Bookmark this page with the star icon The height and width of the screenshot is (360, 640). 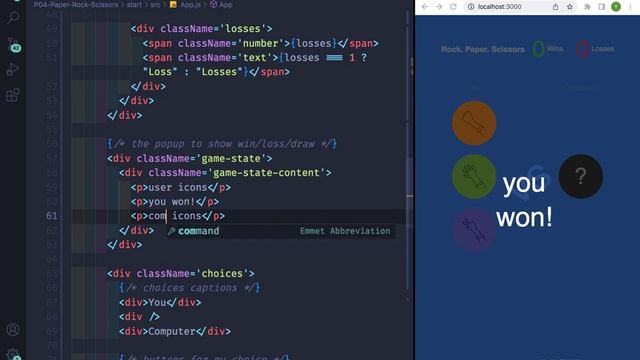(x=570, y=7)
